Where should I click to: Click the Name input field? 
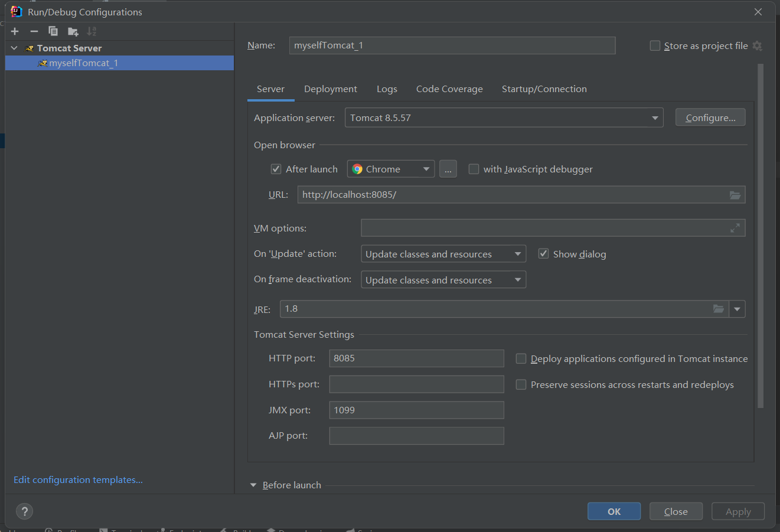point(452,45)
